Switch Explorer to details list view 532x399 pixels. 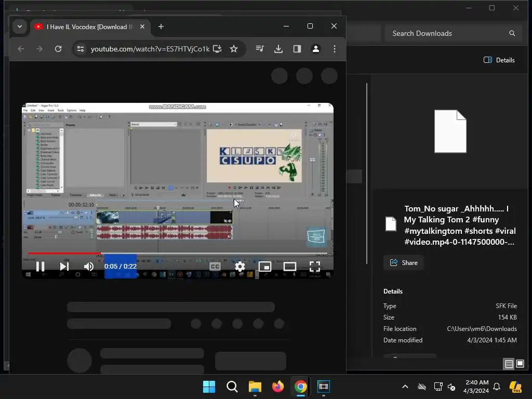(509, 364)
